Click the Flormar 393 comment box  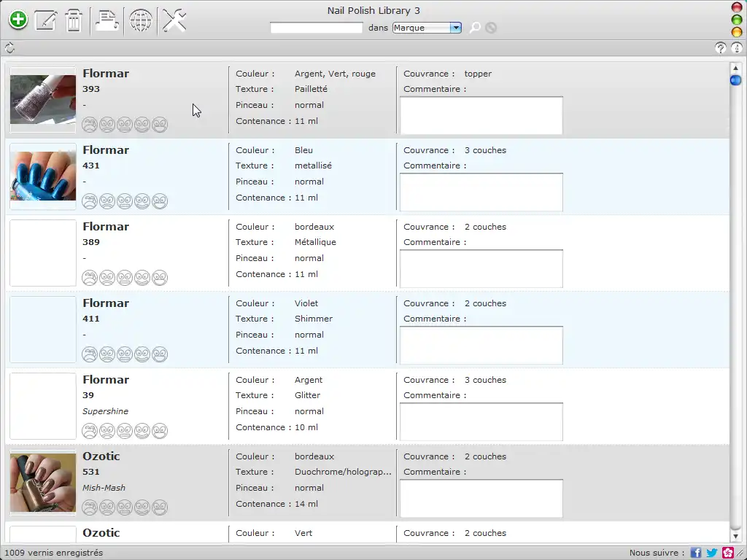(481, 116)
